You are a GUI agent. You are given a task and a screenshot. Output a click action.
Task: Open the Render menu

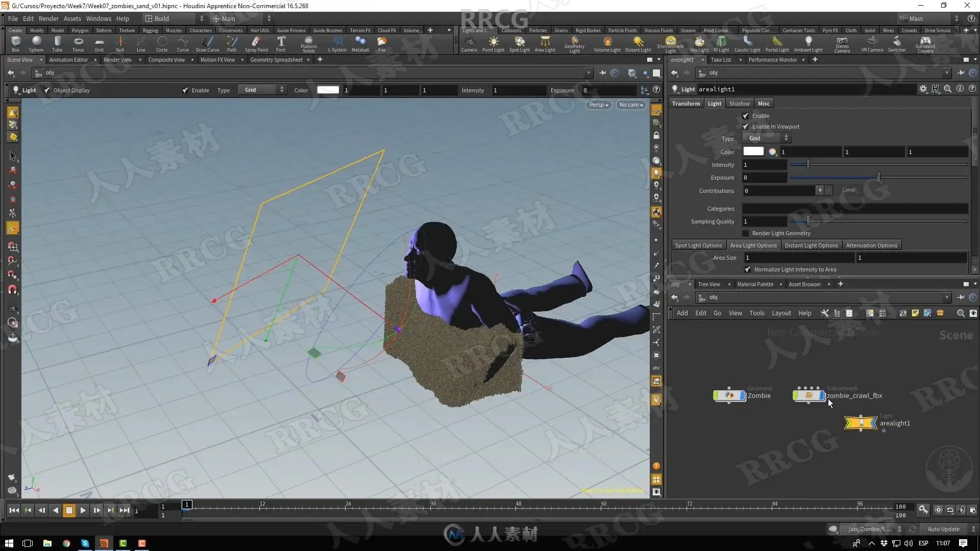48,18
